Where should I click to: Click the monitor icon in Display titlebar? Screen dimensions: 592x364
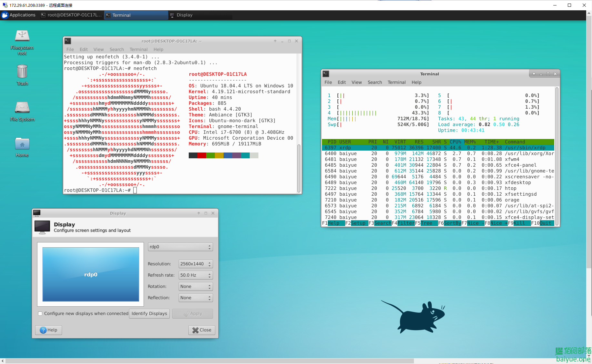tap(37, 213)
